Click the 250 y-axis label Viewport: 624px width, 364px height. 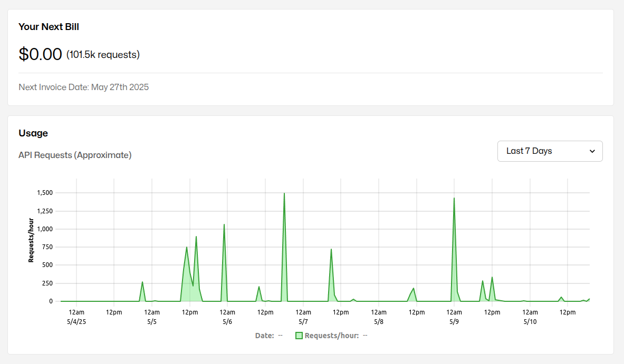click(47, 283)
